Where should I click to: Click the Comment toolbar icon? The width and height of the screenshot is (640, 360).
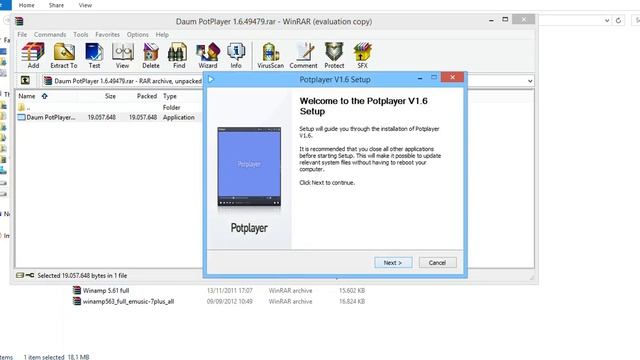click(303, 56)
